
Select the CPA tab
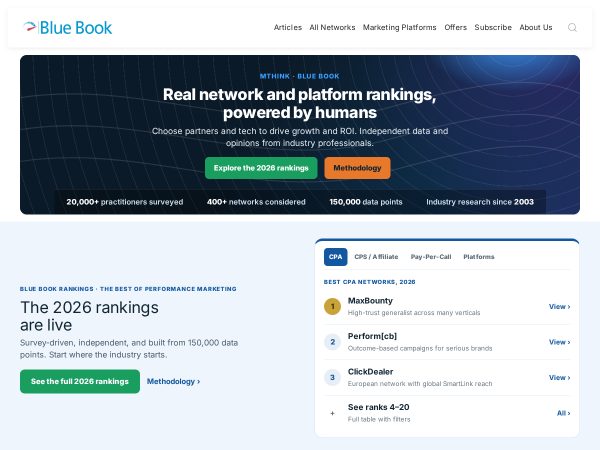pyautogui.click(x=336, y=257)
